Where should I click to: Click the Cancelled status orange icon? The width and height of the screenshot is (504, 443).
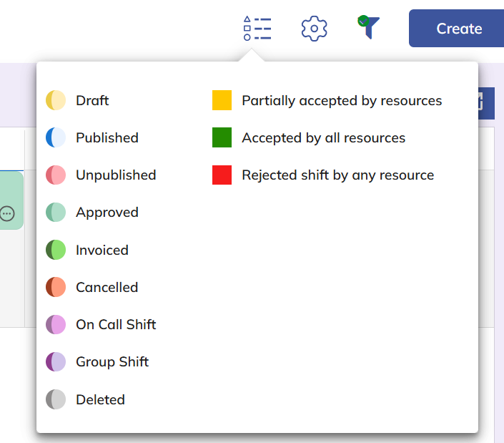[x=56, y=287]
